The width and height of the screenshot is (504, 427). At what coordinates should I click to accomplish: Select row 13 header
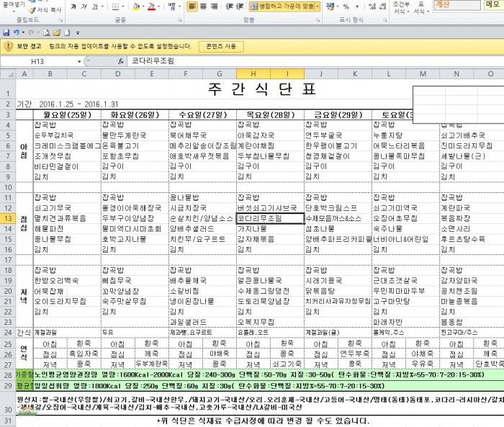[x=8, y=219]
